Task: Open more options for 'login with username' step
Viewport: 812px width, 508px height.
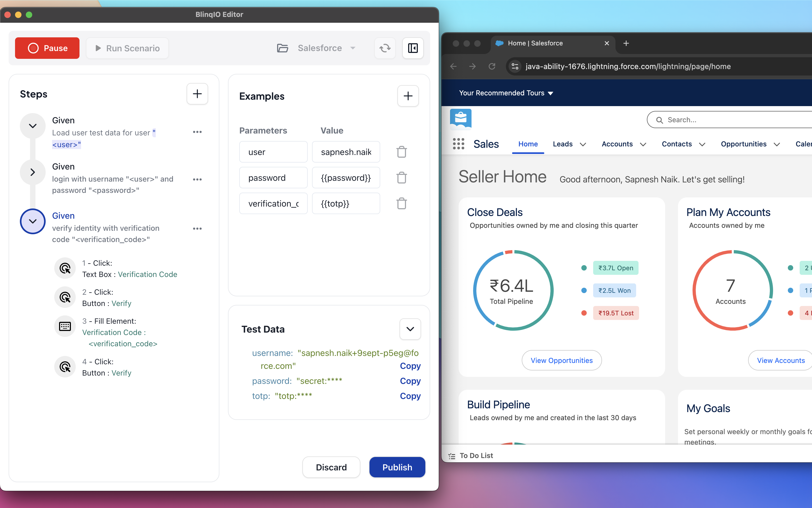Action: pyautogui.click(x=197, y=179)
